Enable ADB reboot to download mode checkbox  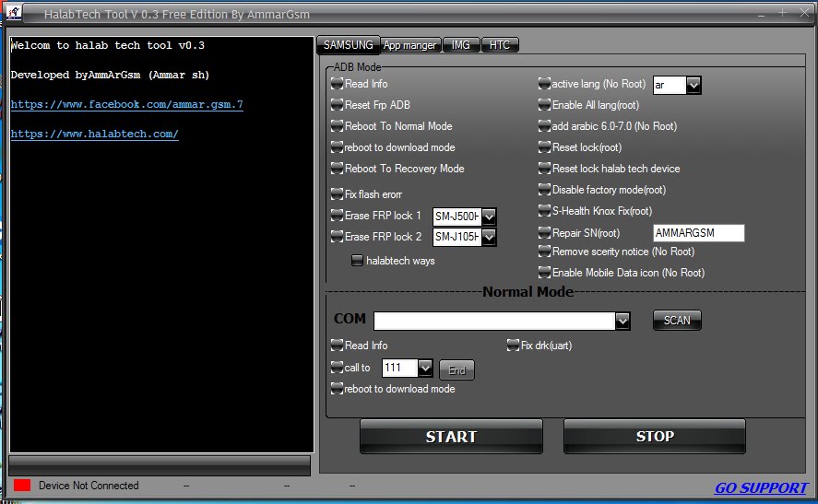(x=337, y=147)
